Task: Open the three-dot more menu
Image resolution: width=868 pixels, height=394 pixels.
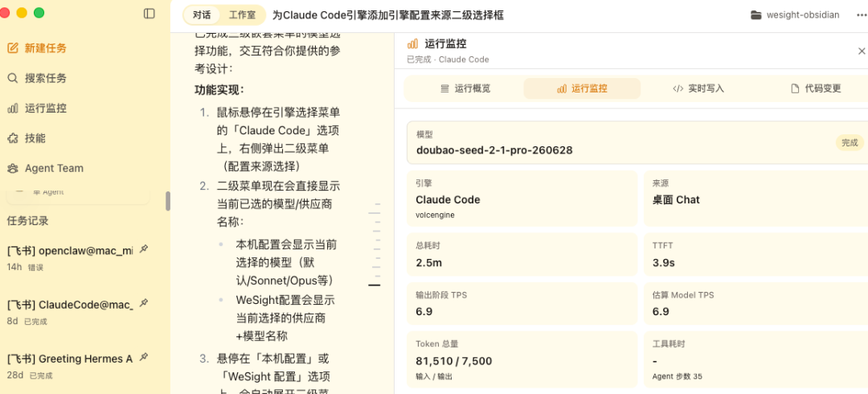Action: (862, 15)
